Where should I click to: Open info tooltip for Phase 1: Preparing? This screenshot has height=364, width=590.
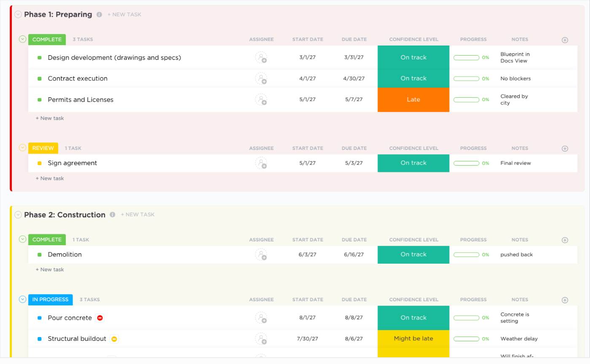click(x=99, y=14)
